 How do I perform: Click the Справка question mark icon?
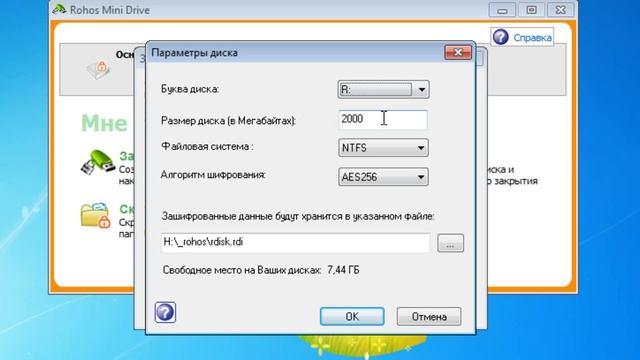coord(500,37)
